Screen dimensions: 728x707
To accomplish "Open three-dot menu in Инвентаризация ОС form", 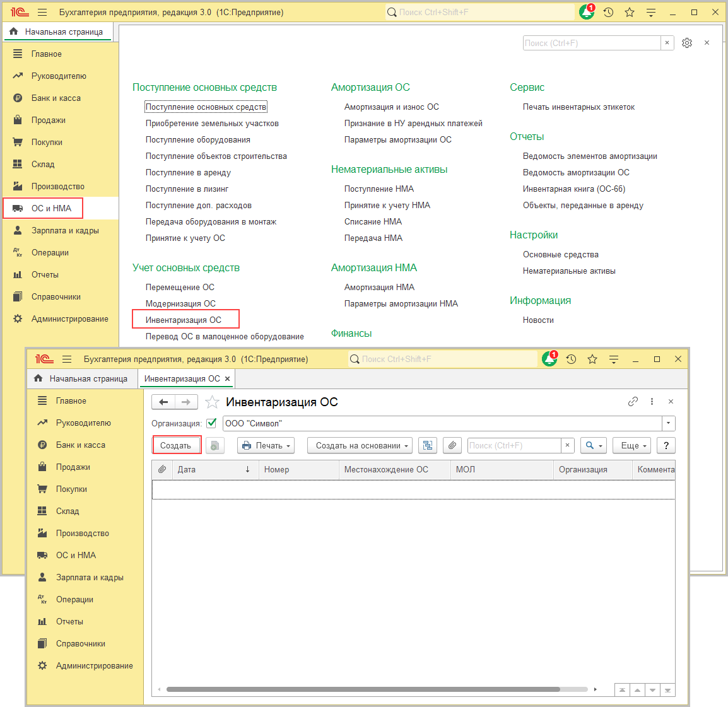I will pyautogui.click(x=652, y=402).
